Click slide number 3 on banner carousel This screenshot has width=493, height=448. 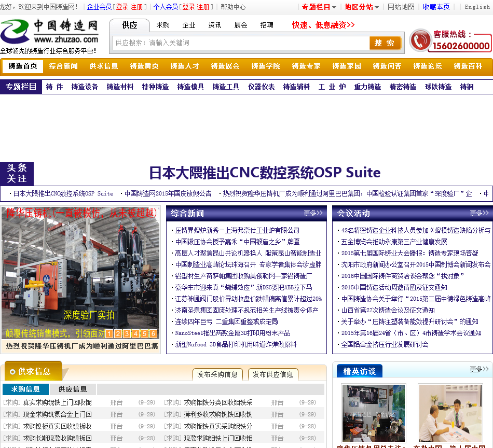tap(127, 333)
